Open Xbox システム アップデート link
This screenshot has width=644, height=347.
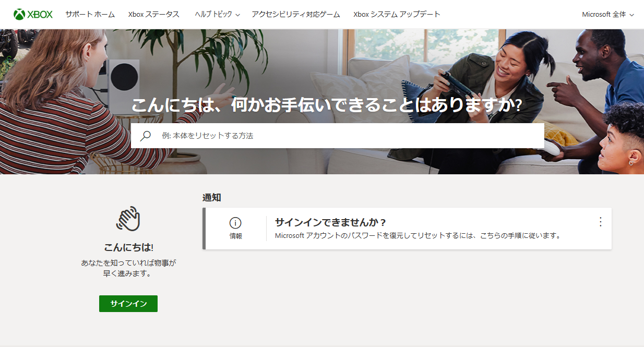[397, 15]
